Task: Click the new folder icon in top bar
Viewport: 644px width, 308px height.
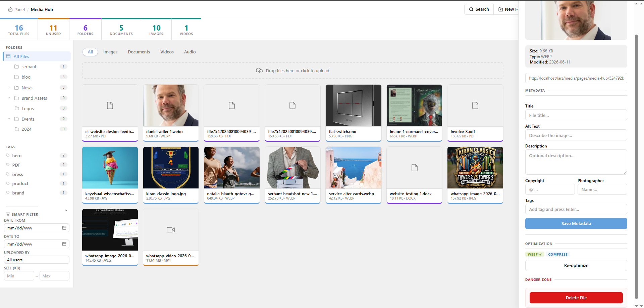Action: [x=501, y=9]
